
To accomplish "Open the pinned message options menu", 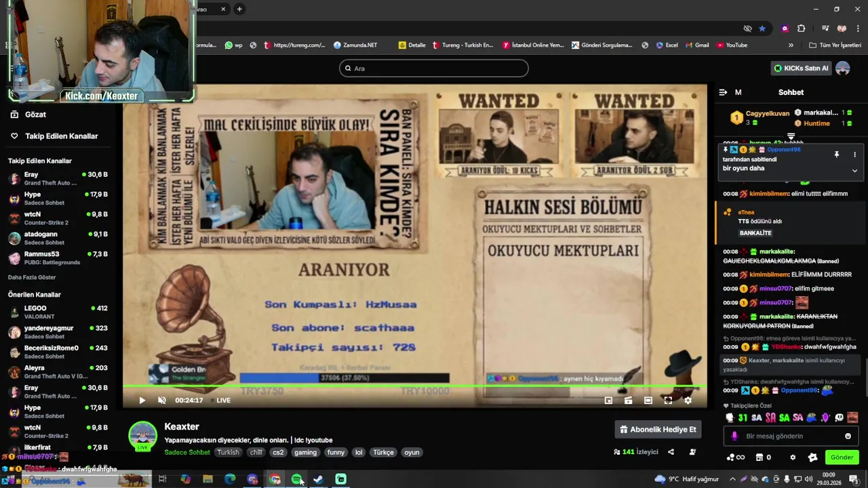I will coord(854,155).
